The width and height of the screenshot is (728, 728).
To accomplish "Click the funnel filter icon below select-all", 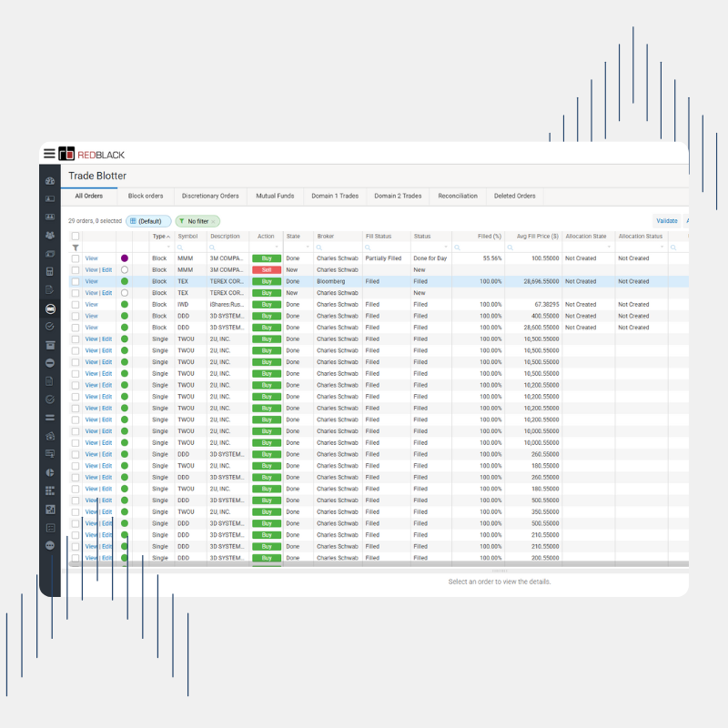I will 76,248.
